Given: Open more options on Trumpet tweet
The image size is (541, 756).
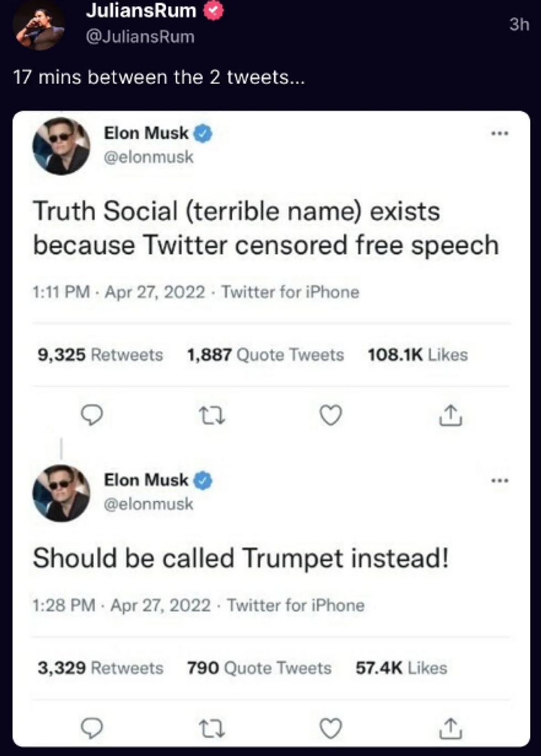Looking at the screenshot, I should (500, 480).
